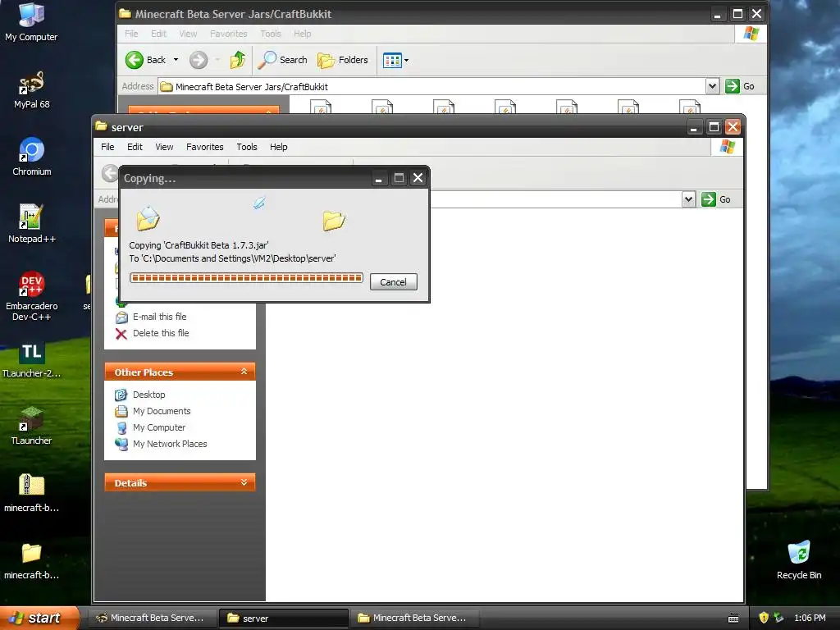Screen dimensions: 840x630
Task: Minimize the Copying dialog
Action: pos(378,178)
